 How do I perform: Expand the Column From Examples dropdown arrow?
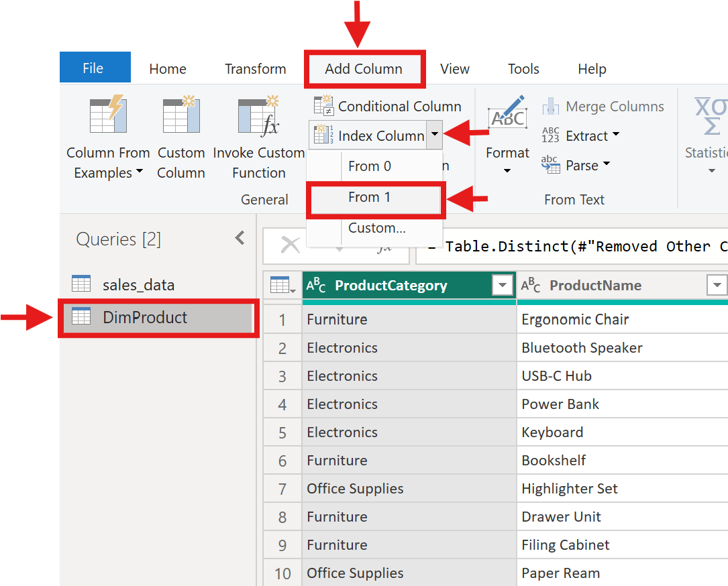(140, 172)
